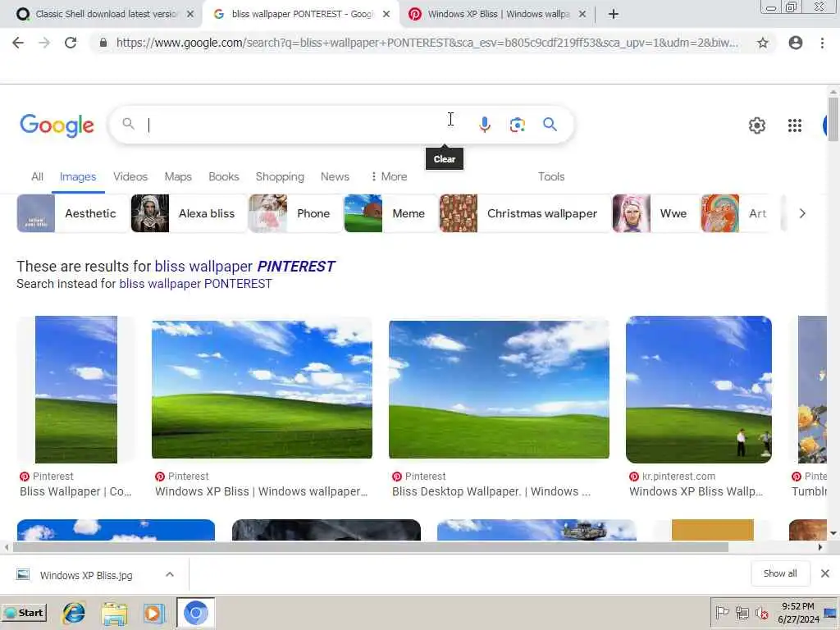The height and width of the screenshot is (630, 840).
Task: Open the Google apps grid
Action: click(x=794, y=126)
